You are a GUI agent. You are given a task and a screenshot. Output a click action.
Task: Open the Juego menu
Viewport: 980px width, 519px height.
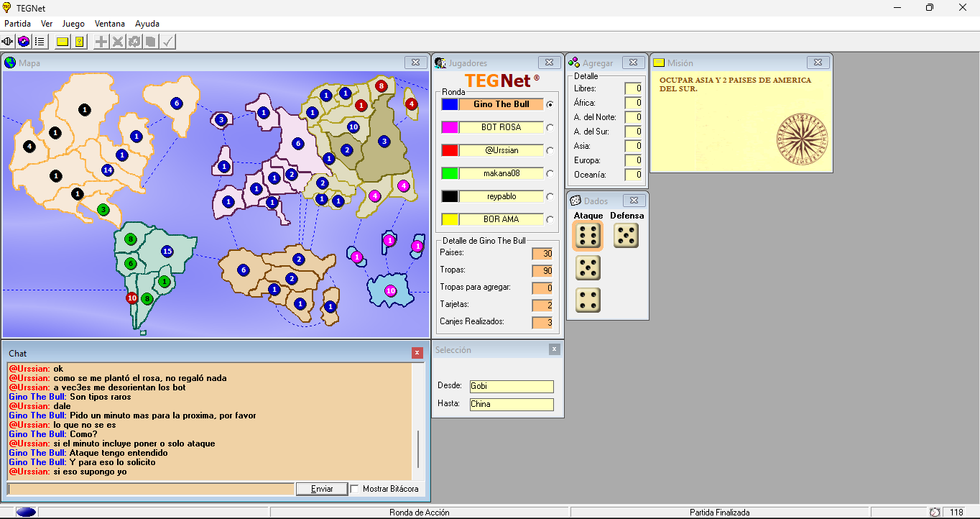pos(73,24)
